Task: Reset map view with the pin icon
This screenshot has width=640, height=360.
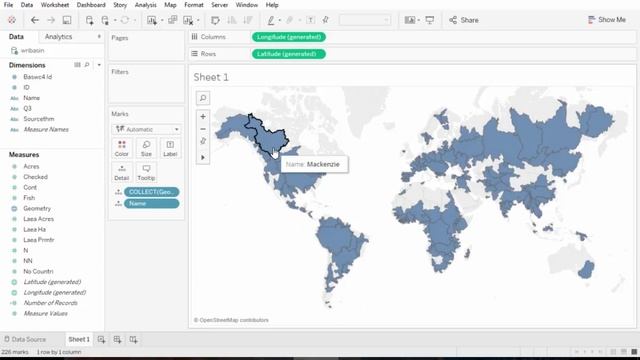Action: [x=203, y=141]
